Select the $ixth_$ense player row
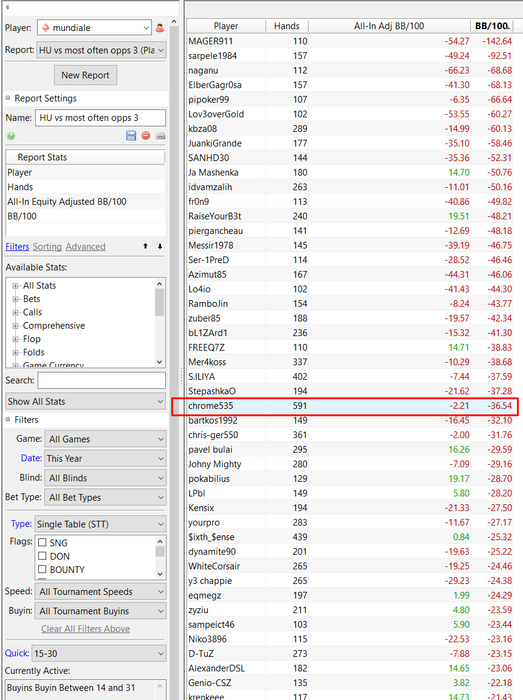523x700 pixels. (350, 537)
